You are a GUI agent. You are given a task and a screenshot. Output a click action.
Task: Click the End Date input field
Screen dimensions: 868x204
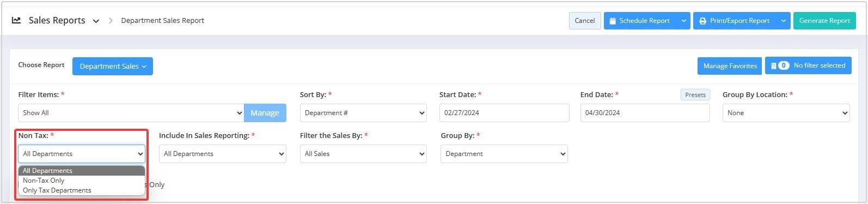pos(645,113)
